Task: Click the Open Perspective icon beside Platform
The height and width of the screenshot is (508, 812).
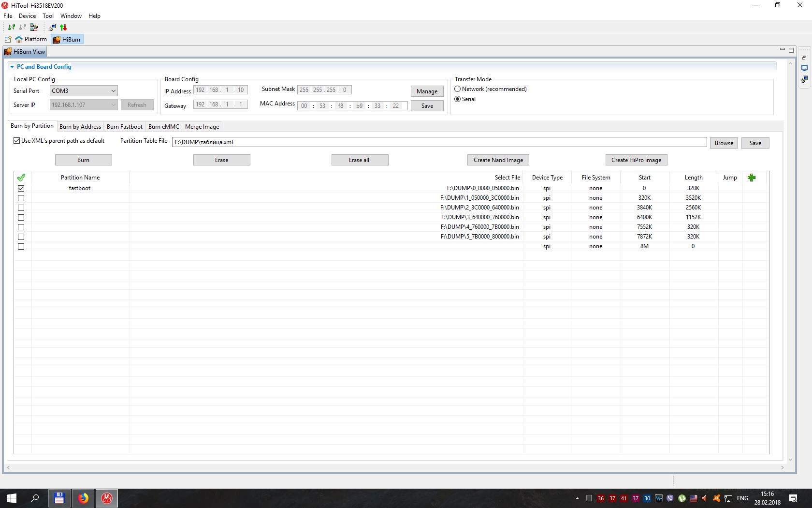Action: point(8,39)
